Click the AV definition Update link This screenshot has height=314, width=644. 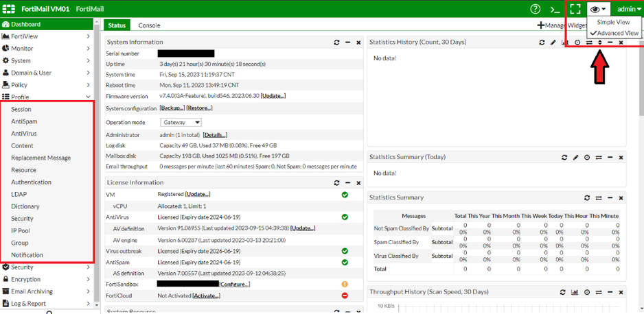[x=303, y=228]
